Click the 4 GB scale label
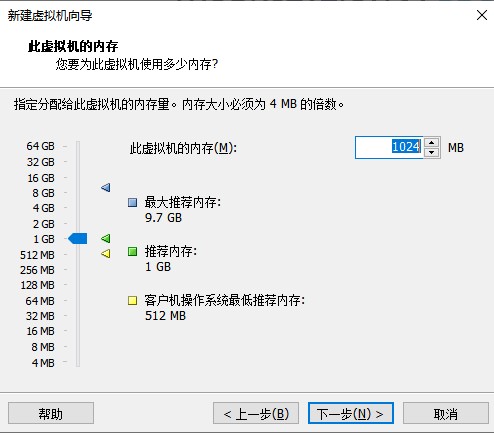Screen dimensions: 494x436 (43, 208)
